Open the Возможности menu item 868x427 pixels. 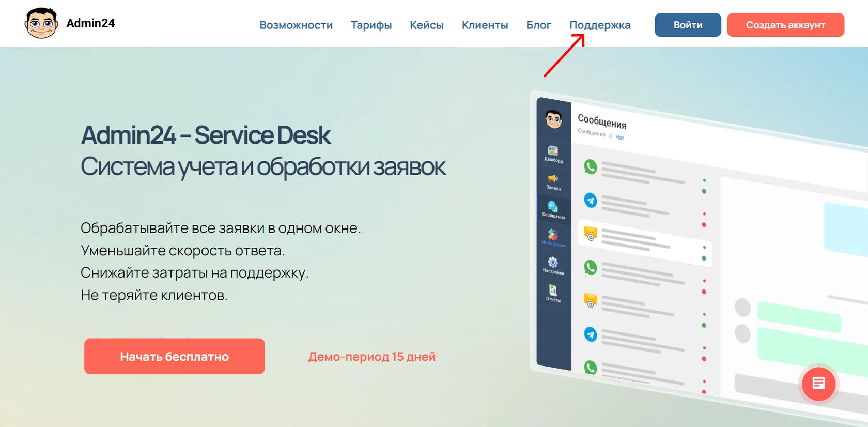[x=296, y=25]
